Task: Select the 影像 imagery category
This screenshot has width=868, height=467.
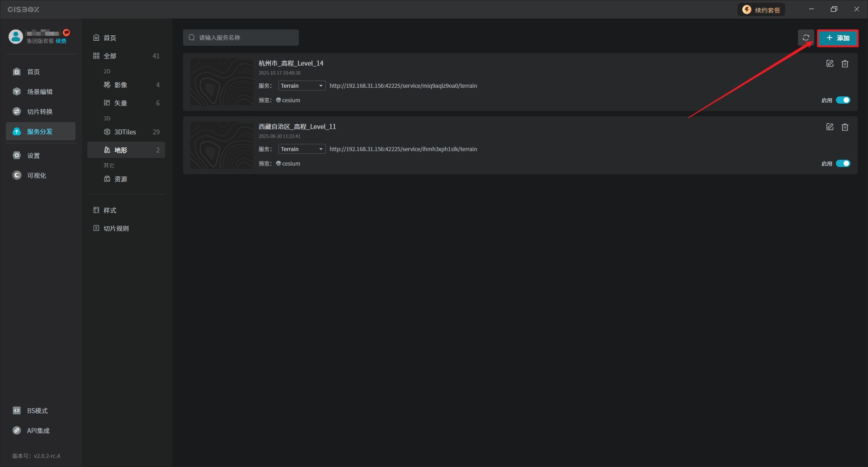Action: coord(121,85)
